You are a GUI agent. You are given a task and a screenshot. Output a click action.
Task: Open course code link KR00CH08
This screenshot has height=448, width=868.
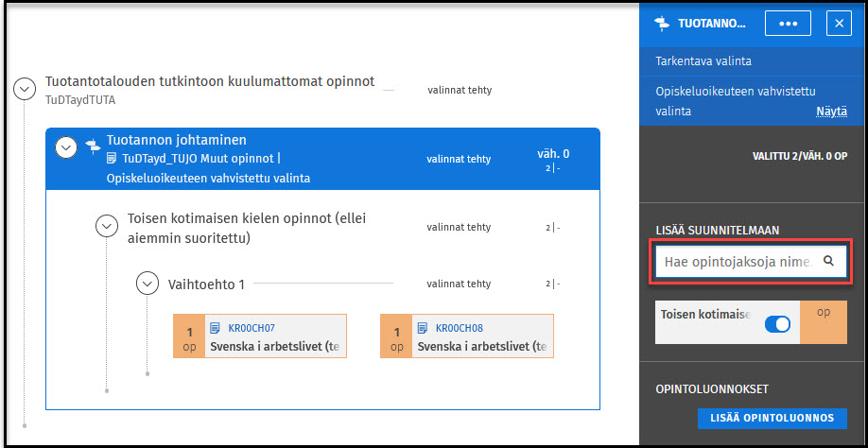click(458, 328)
